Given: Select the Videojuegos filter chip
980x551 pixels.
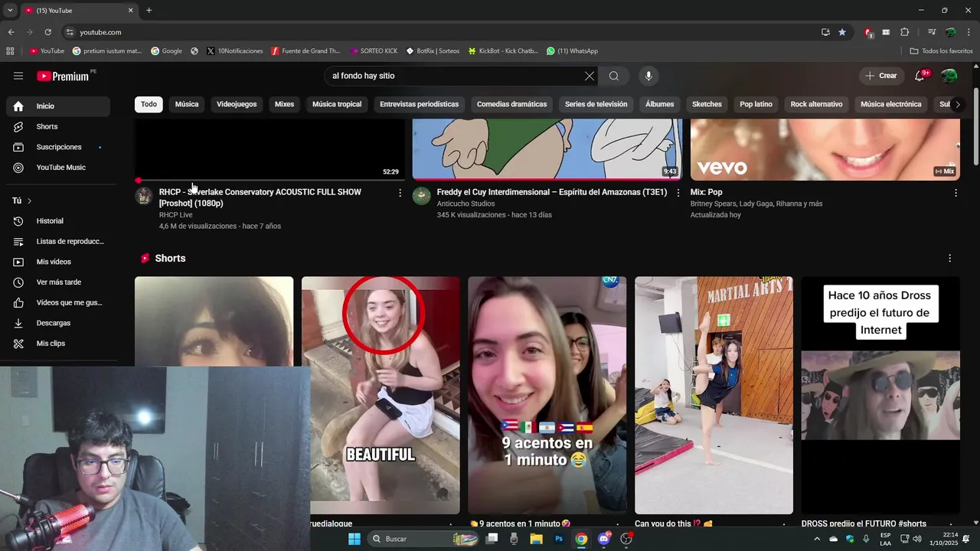Looking at the screenshot, I should click(x=237, y=104).
